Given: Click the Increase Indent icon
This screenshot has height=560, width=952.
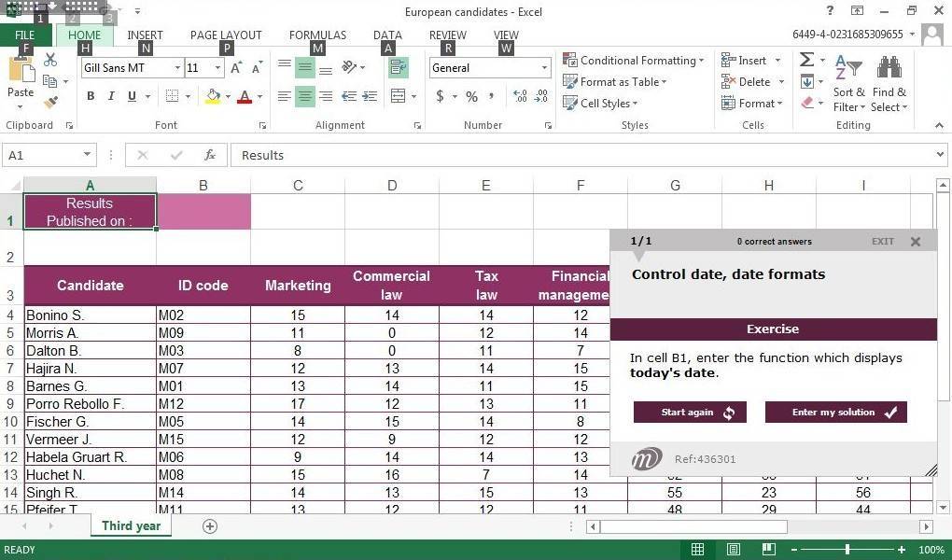Looking at the screenshot, I should [370, 96].
